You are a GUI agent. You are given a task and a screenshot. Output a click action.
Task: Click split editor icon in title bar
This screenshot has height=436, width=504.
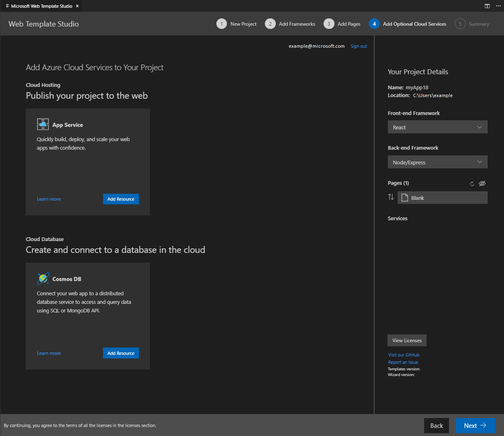(487, 6)
